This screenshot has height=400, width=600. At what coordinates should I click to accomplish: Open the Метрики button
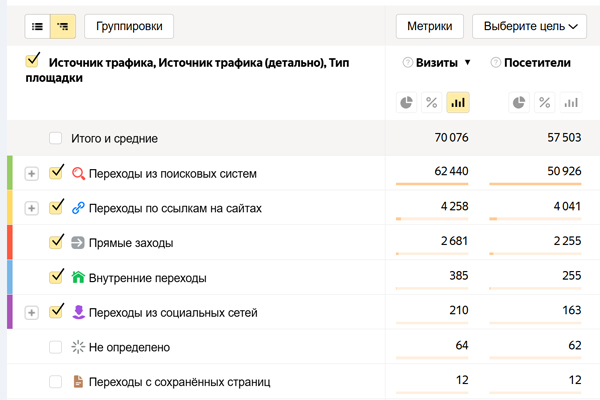coord(429,26)
